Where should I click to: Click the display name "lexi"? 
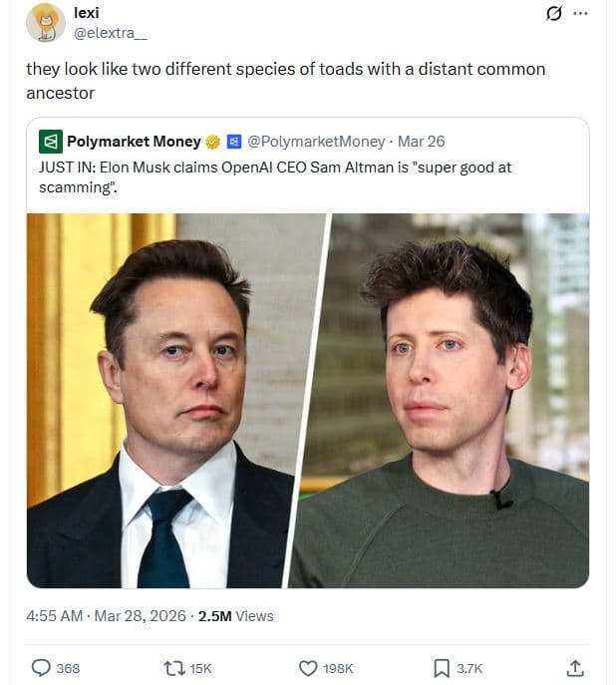coord(87,13)
